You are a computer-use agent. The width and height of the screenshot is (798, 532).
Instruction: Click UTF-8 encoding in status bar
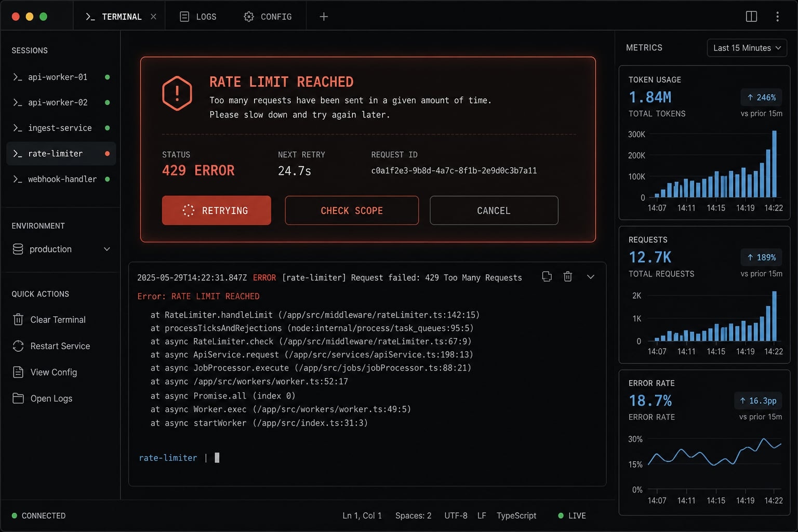click(456, 516)
